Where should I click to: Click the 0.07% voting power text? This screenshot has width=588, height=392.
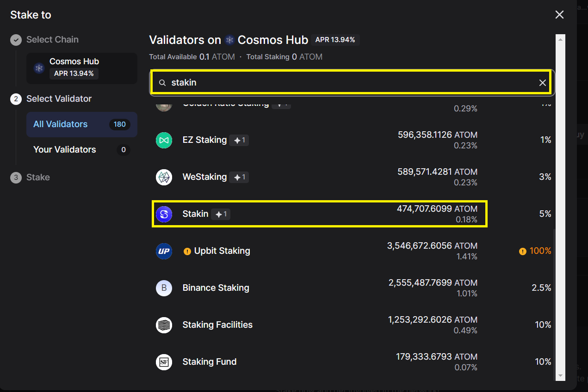[x=466, y=367]
